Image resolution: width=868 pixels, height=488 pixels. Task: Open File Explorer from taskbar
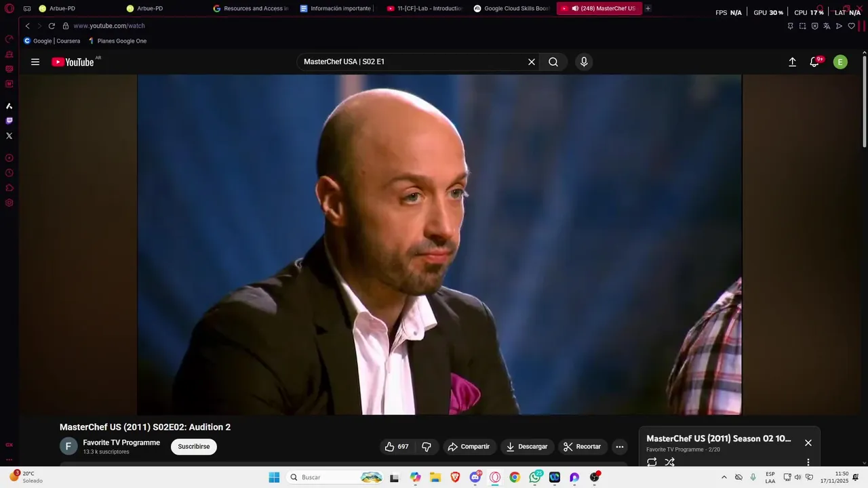click(435, 477)
